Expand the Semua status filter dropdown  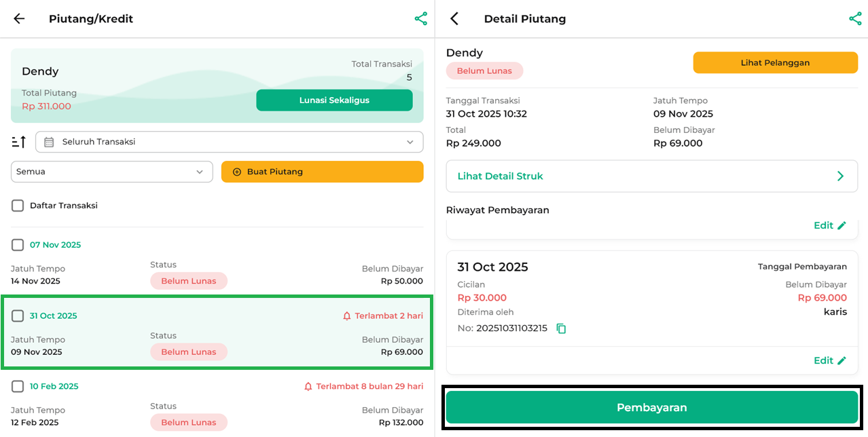(111, 172)
